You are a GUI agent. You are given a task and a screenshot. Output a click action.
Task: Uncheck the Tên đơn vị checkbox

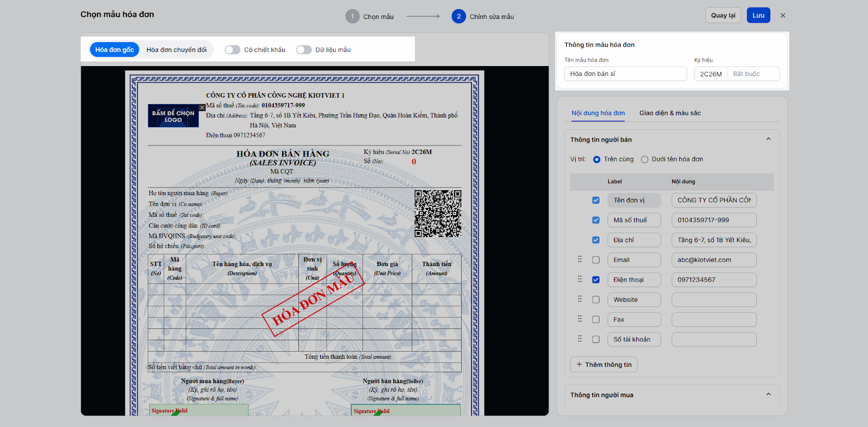coord(596,200)
